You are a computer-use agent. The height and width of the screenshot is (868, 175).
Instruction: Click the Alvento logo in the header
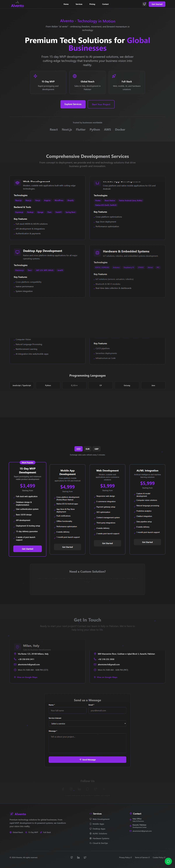coord(17,5)
